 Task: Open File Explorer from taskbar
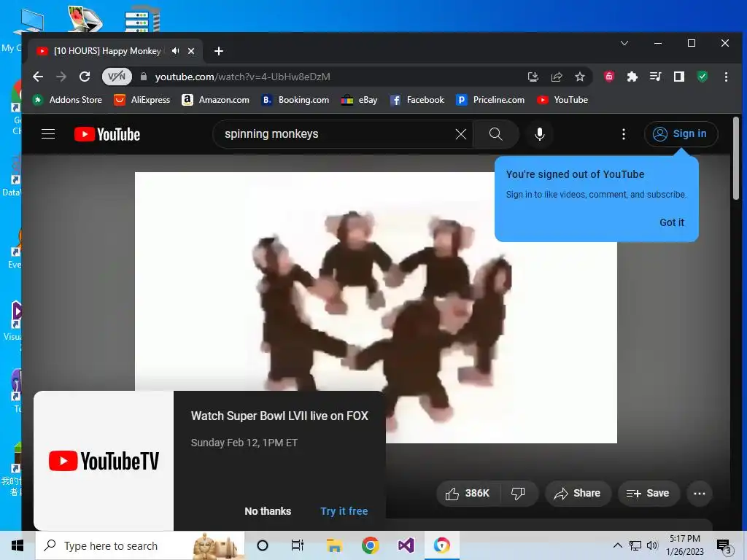coord(334,545)
